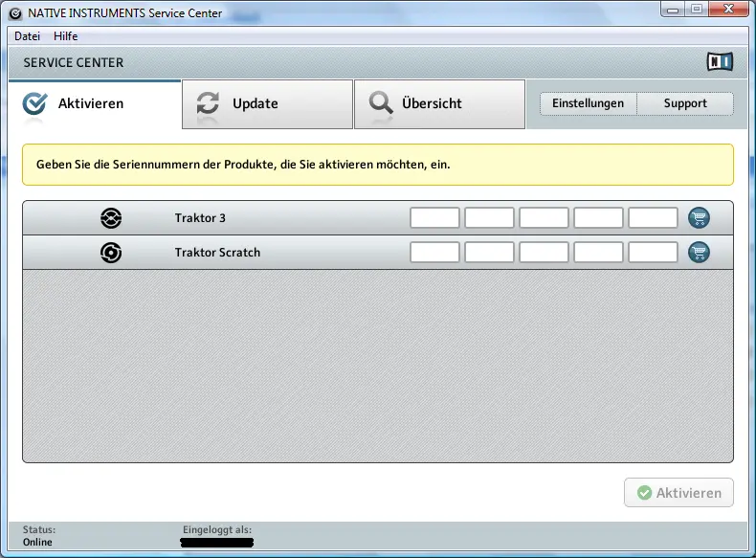Open the Support page
Screen dimensions: 756x558
[x=685, y=103]
